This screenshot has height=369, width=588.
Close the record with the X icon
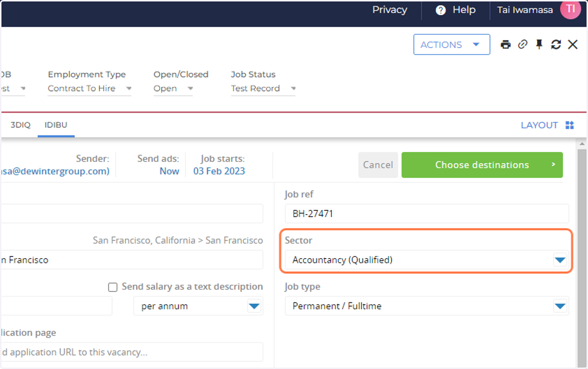click(573, 45)
